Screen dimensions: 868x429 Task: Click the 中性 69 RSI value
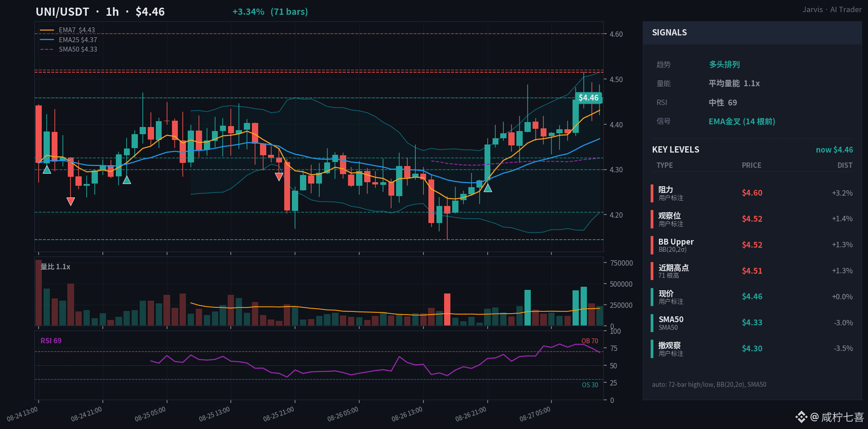(723, 103)
